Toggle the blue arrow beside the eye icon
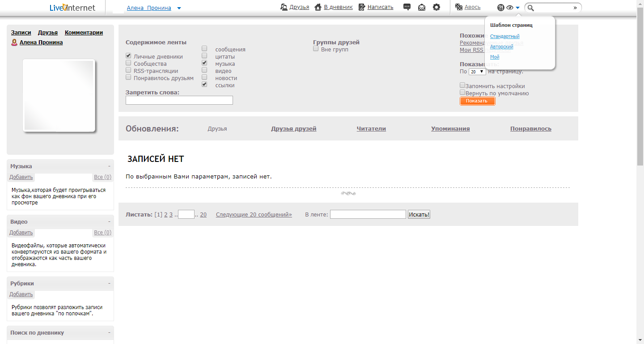 coord(517,8)
